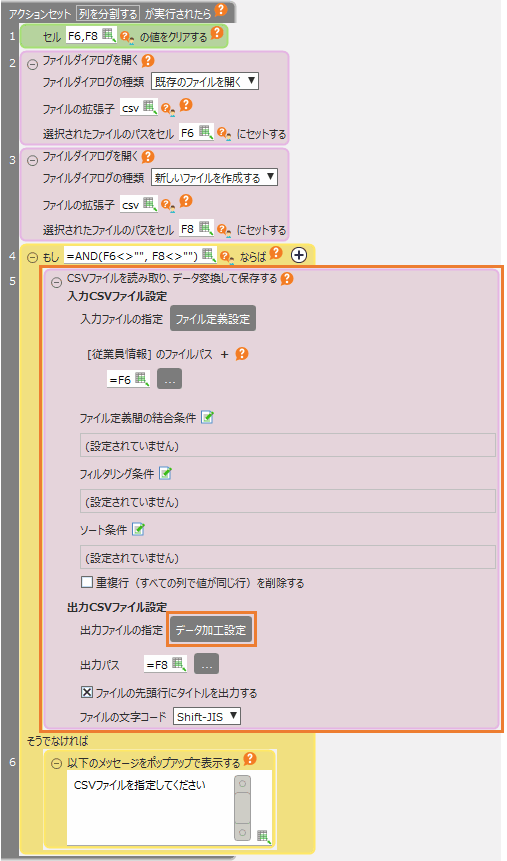Collapse popup message step 6
The width and height of the screenshot is (507, 861).
[x=56, y=764]
